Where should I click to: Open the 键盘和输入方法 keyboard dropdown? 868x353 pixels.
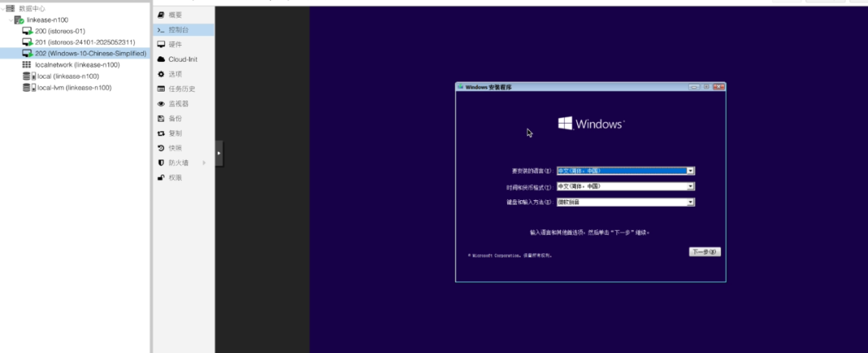click(x=625, y=202)
